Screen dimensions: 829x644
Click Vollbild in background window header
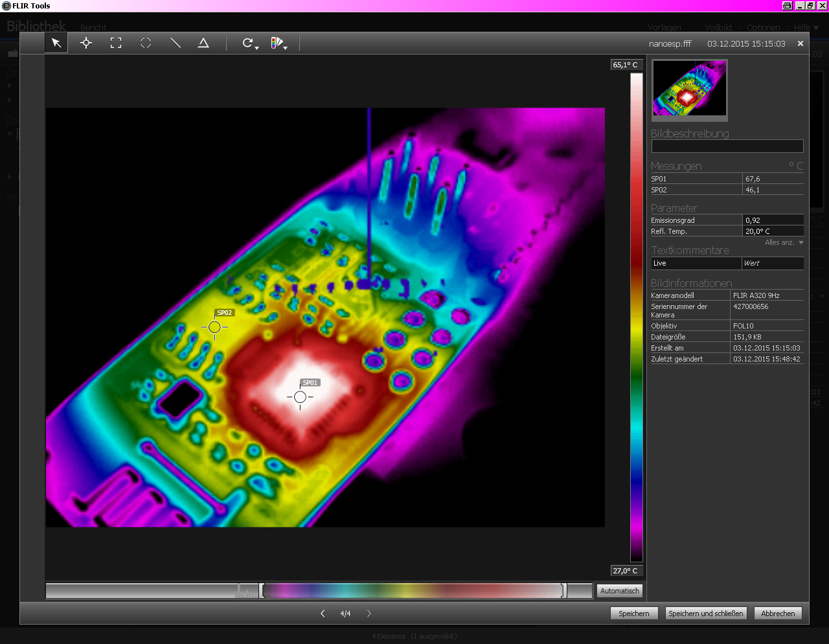(718, 28)
